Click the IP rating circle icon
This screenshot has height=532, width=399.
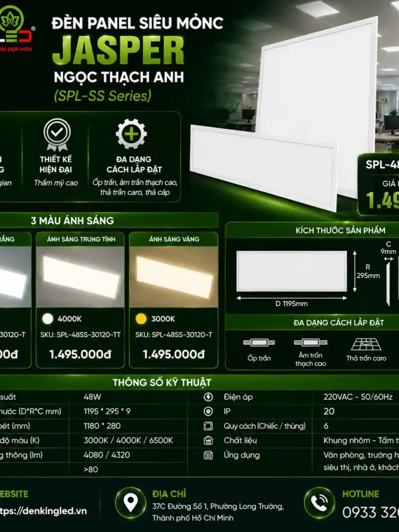point(208,412)
